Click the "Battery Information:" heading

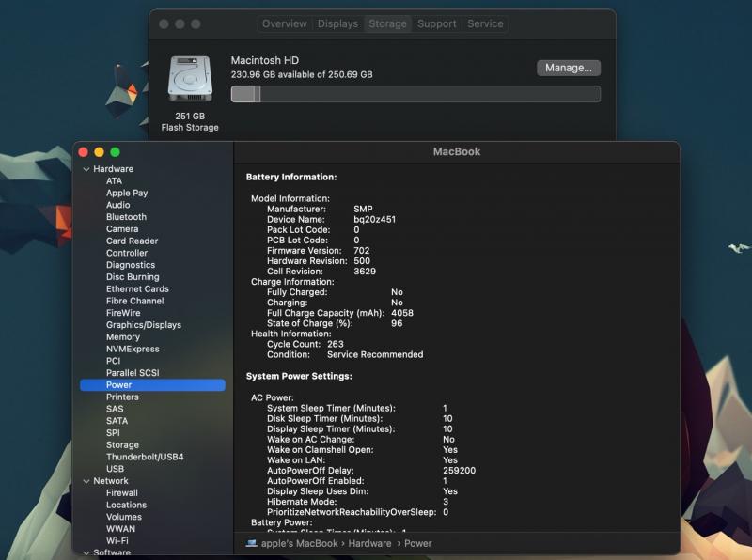291,177
